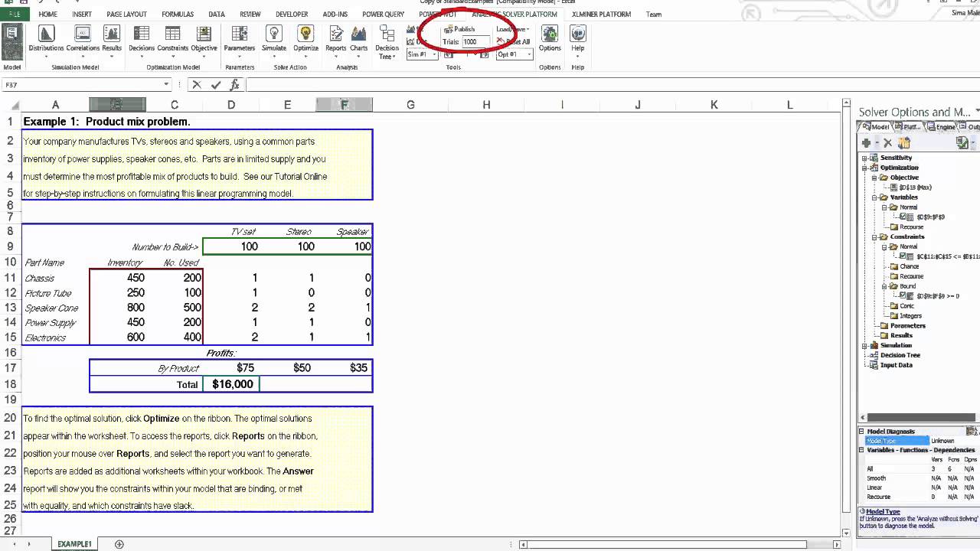Image resolution: width=980 pixels, height=551 pixels.
Task: Collapse the Constraints folder node
Action: pos(874,236)
